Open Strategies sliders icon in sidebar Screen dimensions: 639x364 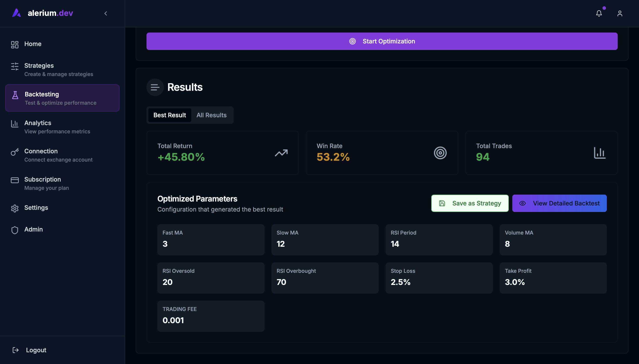click(x=15, y=66)
